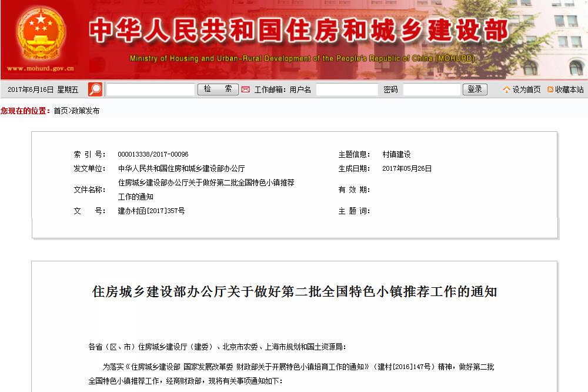Click the date text 2017年6月16日 星期五
588x392 pixels.
click(x=43, y=89)
